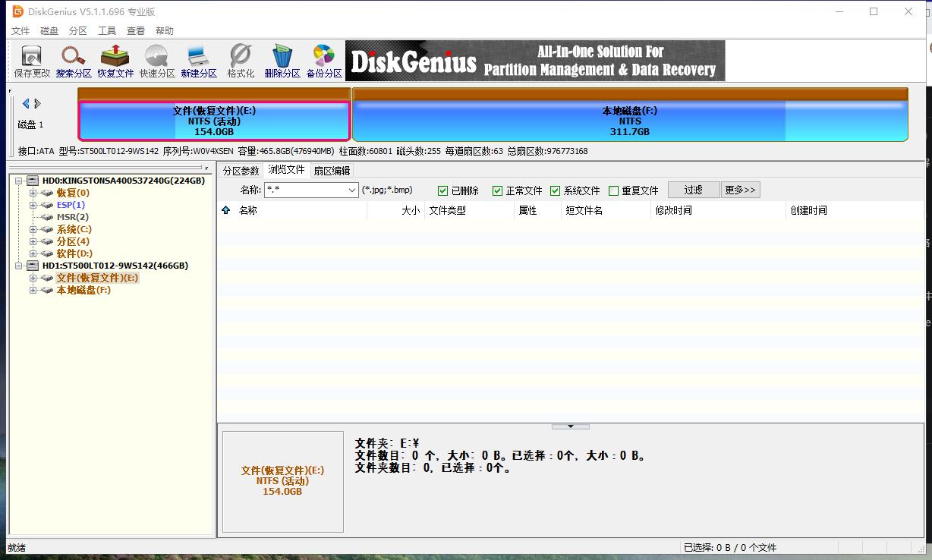This screenshot has height=560, width=932.
Task: Click the 就绪 status bar text
Action: pyautogui.click(x=16, y=547)
